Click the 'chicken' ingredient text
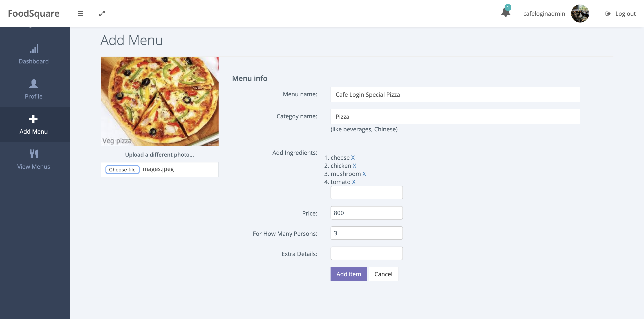644x319 pixels. 341,166
